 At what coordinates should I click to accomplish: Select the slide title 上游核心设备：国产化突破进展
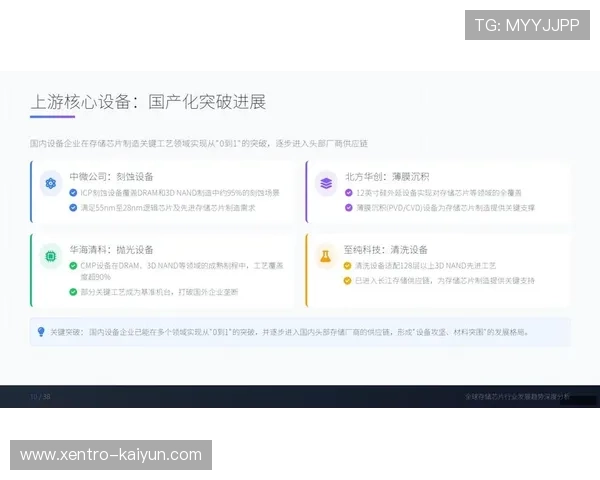pos(148,102)
